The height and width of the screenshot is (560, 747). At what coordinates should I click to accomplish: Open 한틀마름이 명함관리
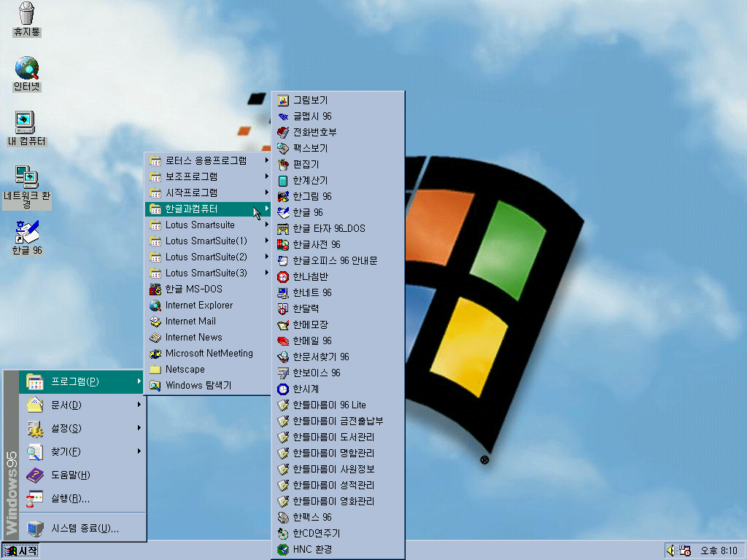point(338,454)
